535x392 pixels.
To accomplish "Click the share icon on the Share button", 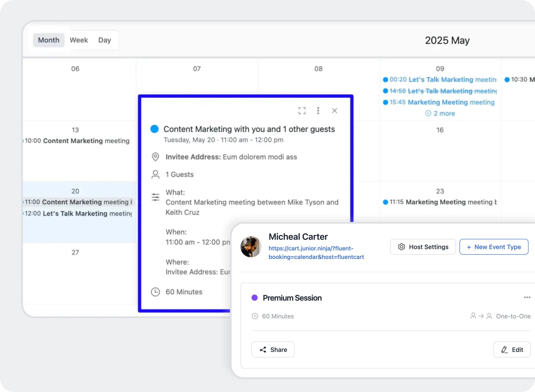I will pos(263,349).
